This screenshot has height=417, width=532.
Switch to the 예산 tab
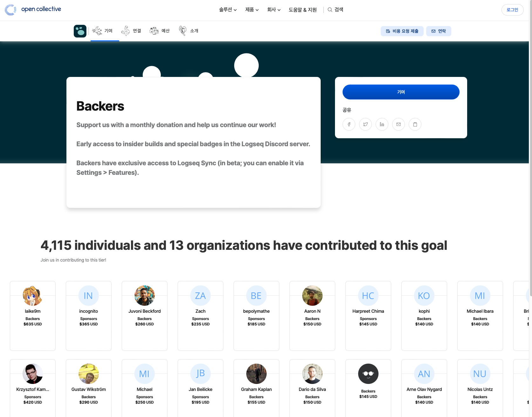point(160,31)
